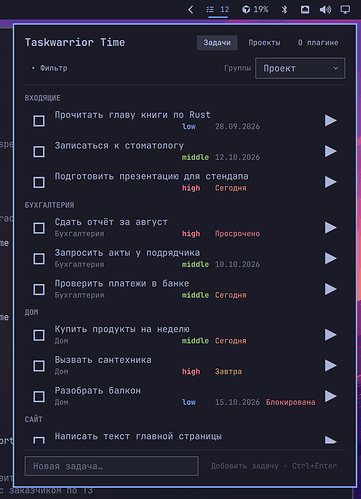
Task: Mark Проверить платежи в банке complete
Action: (x=39, y=289)
